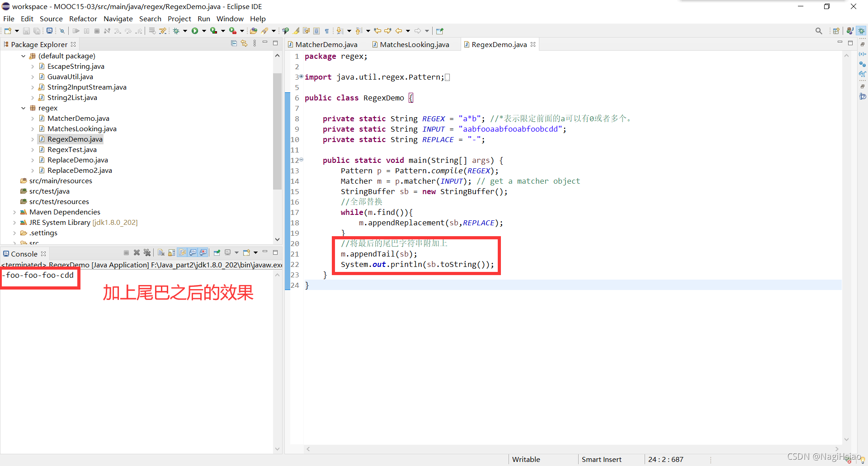Open the Project menu

point(179,19)
